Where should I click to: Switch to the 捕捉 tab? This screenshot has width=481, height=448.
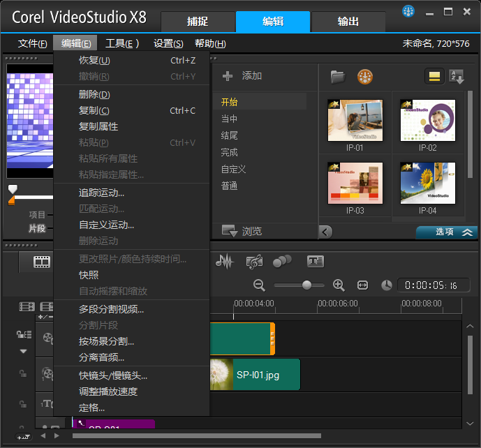pos(198,22)
